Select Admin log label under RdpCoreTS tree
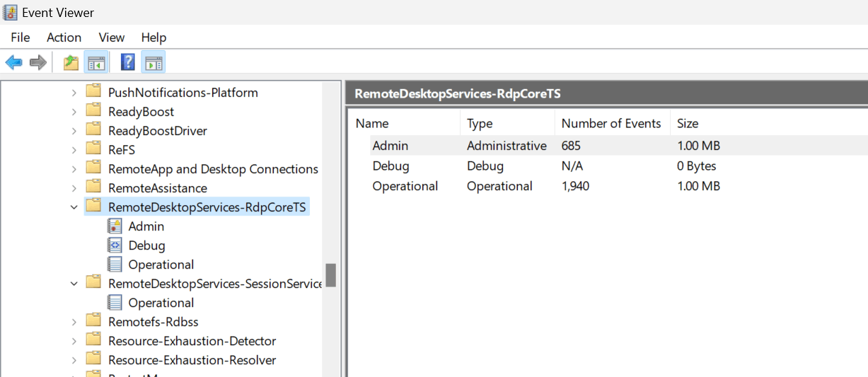The height and width of the screenshot is (377, 868). click(x=146, y=226)
